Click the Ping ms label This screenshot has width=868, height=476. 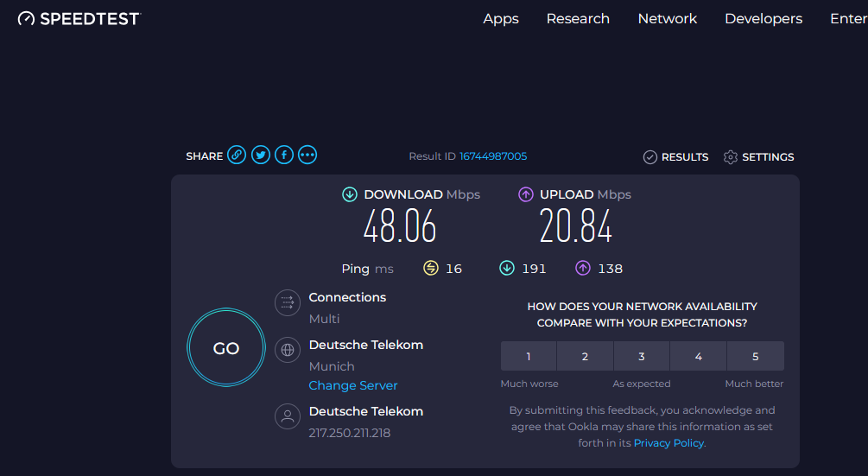368,269
